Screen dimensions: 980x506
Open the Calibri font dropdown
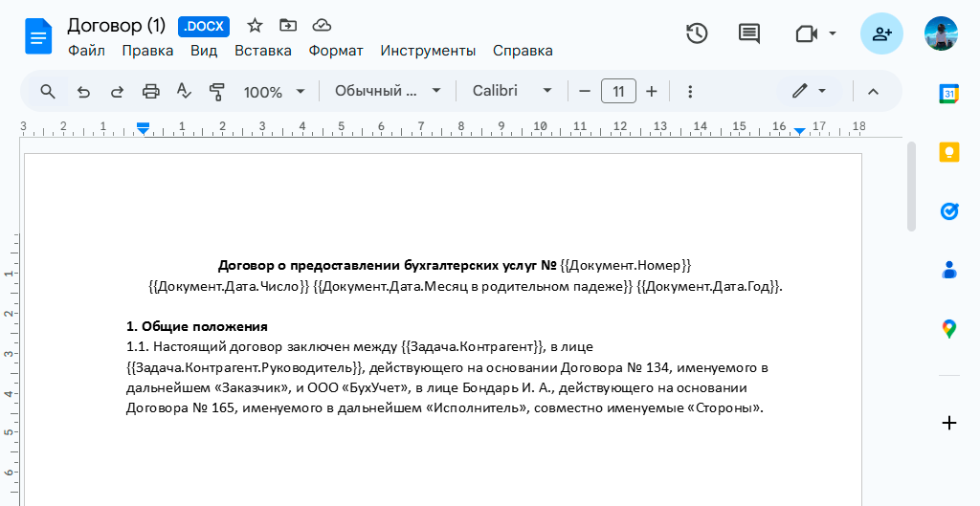click(512, 91)
